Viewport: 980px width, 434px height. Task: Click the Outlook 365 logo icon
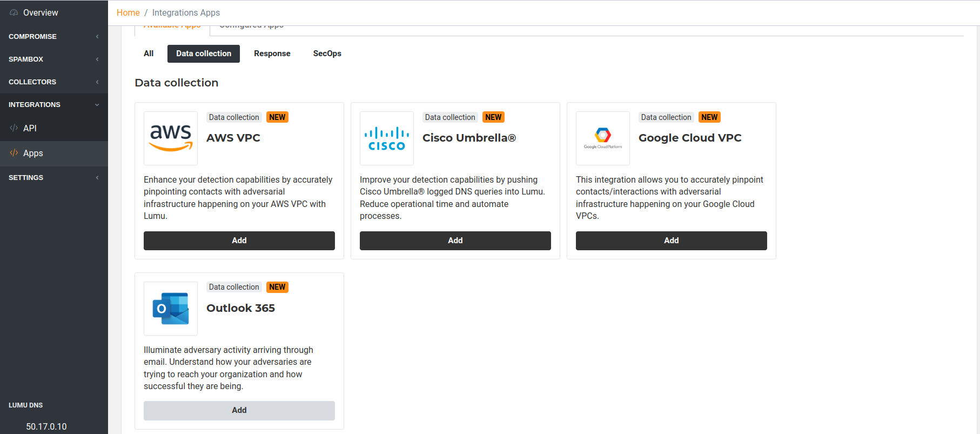click(171, 309)
